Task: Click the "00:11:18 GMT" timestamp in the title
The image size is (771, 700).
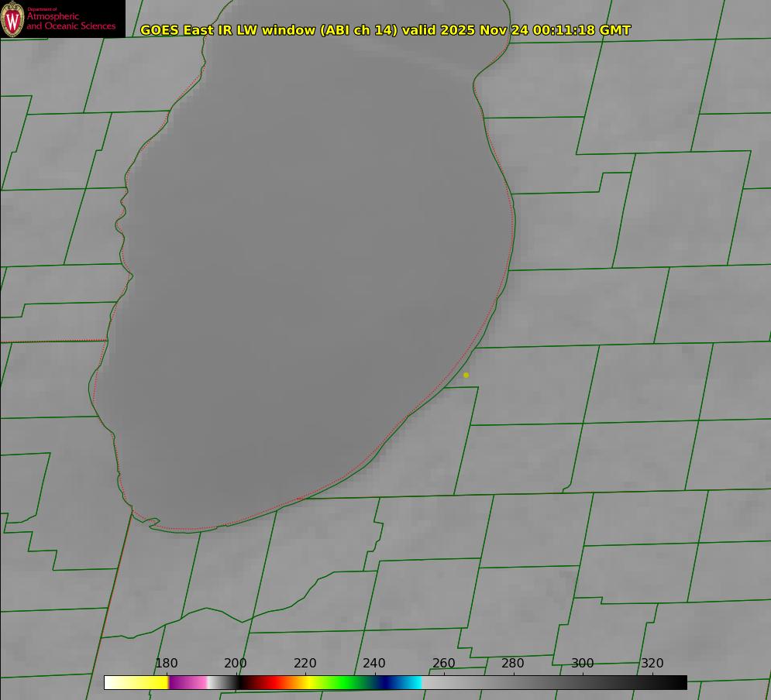Action: coord(582,30)
